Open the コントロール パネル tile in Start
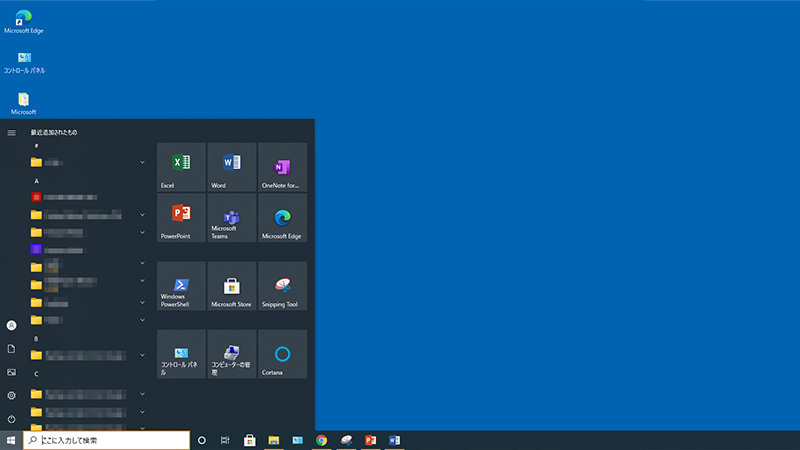Screen dimensions: 800x450 [x=181, y=354]
